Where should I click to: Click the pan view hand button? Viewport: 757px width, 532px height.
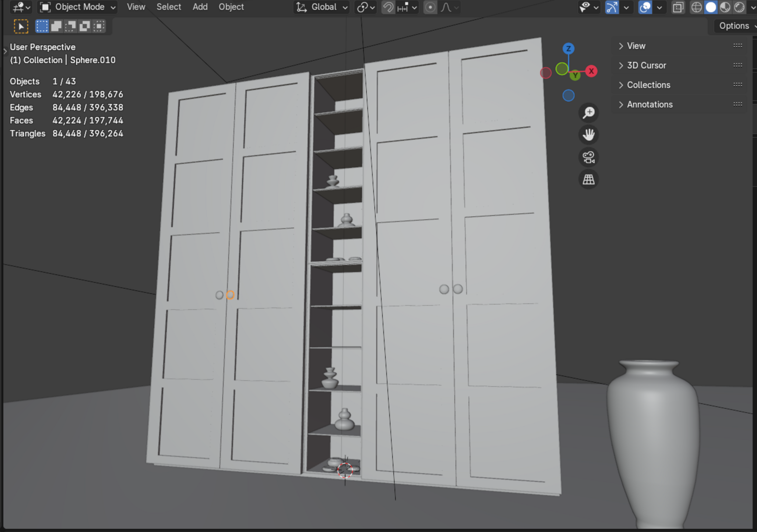[589, 135]
